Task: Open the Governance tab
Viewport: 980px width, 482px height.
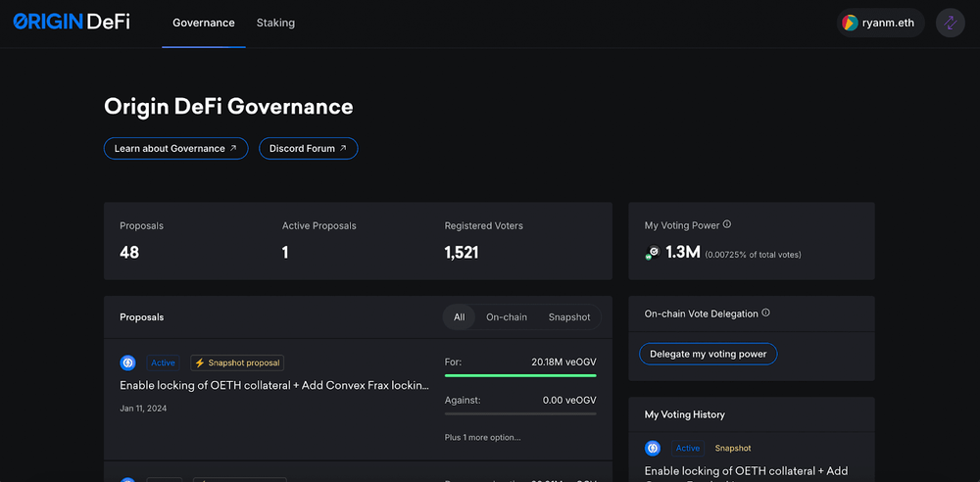Action: click(x=203, y=23)
